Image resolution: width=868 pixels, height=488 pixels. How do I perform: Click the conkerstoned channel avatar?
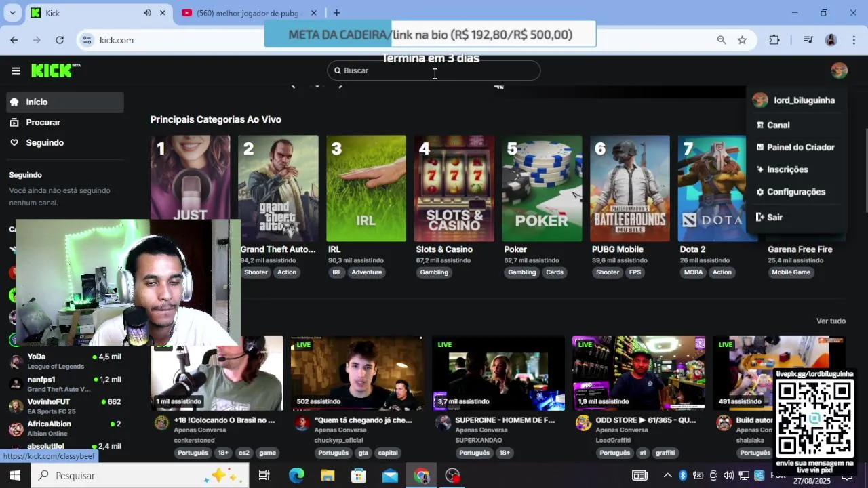pos(161,424)
